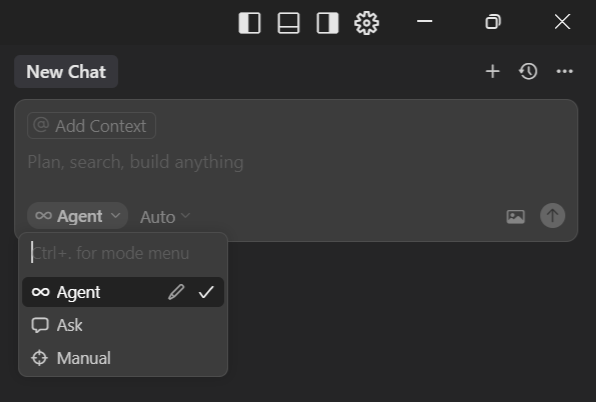Viewport: 596px width, 402px height.
Task: Edit Agent mode with the pencil icon
Action: 176,292
